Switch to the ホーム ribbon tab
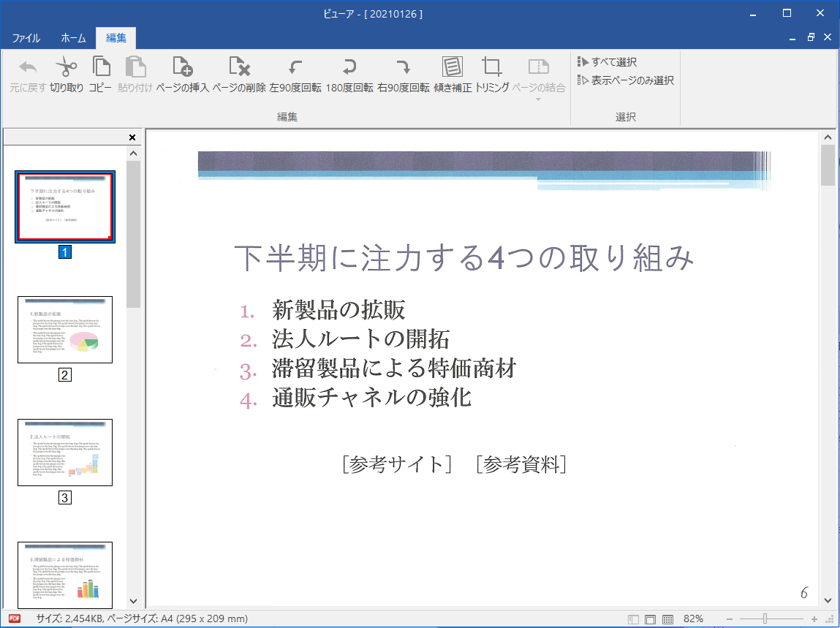Image resolution: width=840 pixels, height=628 pixels. click(x=73, y=38)
